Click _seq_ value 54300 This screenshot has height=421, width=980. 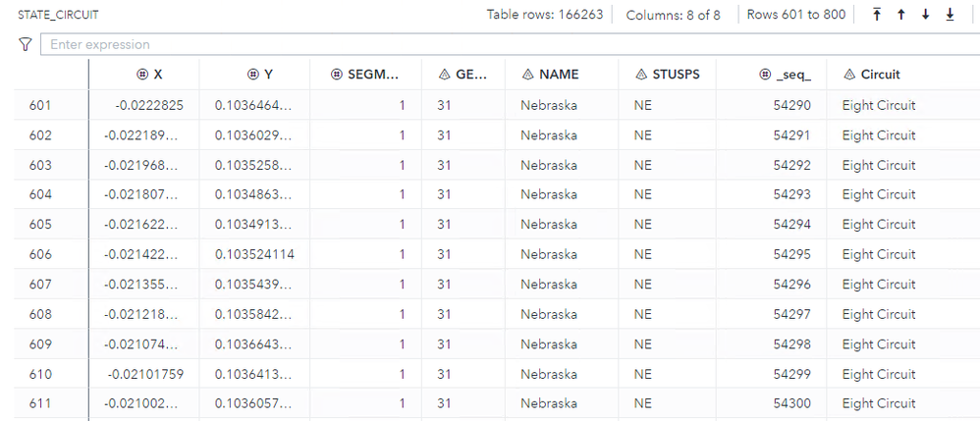click(791, 404)
